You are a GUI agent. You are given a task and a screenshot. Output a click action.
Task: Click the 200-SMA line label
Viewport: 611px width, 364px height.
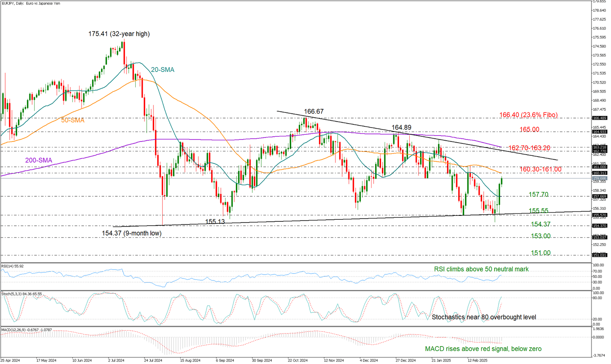(38, 160)
